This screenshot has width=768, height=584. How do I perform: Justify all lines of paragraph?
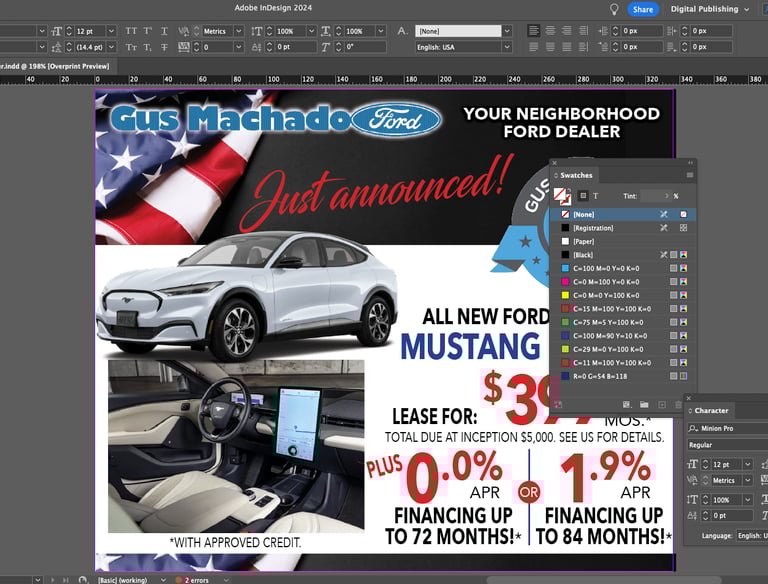pos(567,47)
